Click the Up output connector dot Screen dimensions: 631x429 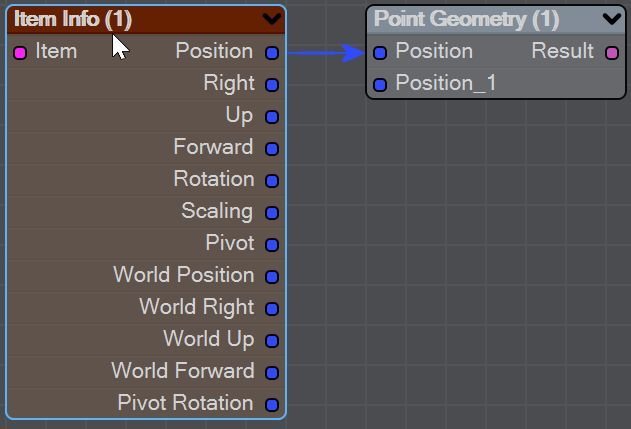[x=272, y=117]
